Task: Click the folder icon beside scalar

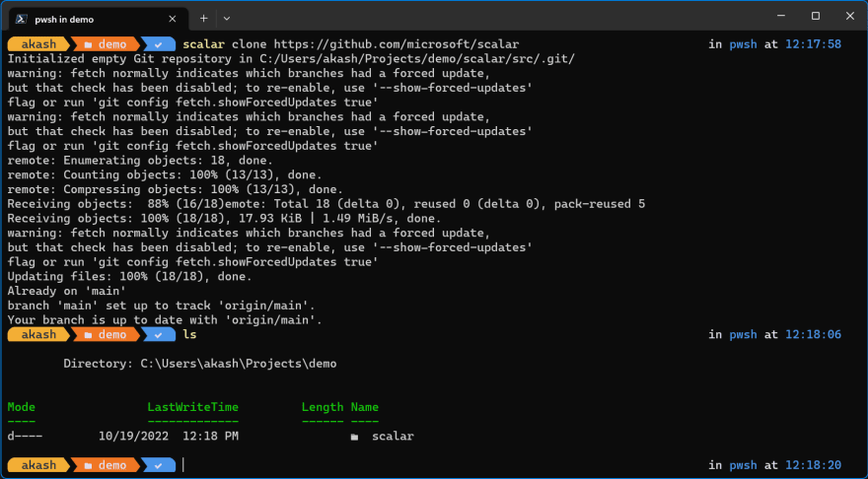Action: (x=354, y=437)
